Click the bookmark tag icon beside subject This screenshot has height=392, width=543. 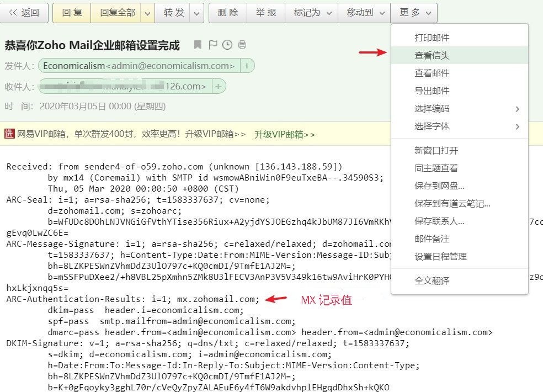(x=198, y=45)
